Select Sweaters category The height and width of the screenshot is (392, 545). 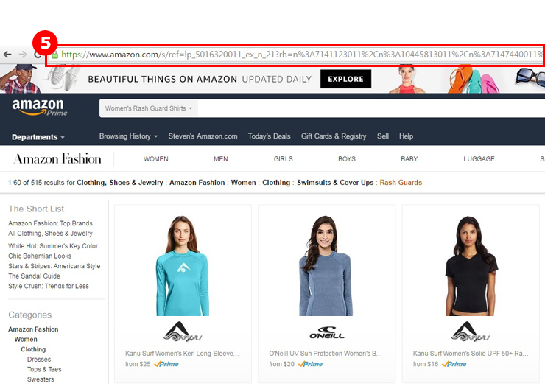coord(41,379)
